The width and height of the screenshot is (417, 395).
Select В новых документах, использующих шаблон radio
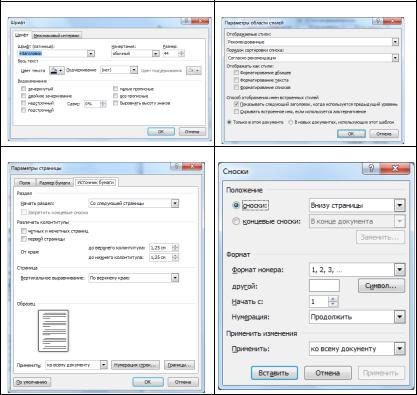pos(291,122)
